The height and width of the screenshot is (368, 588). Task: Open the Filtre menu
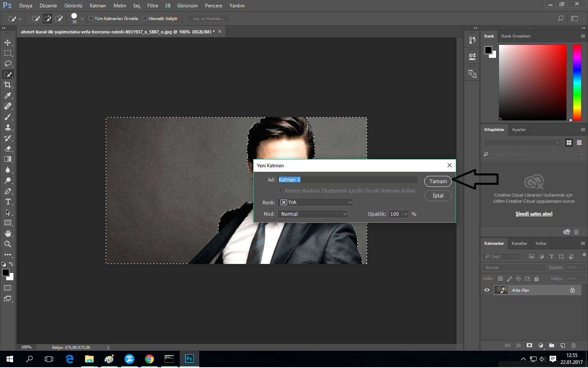[x=153, y=6]
